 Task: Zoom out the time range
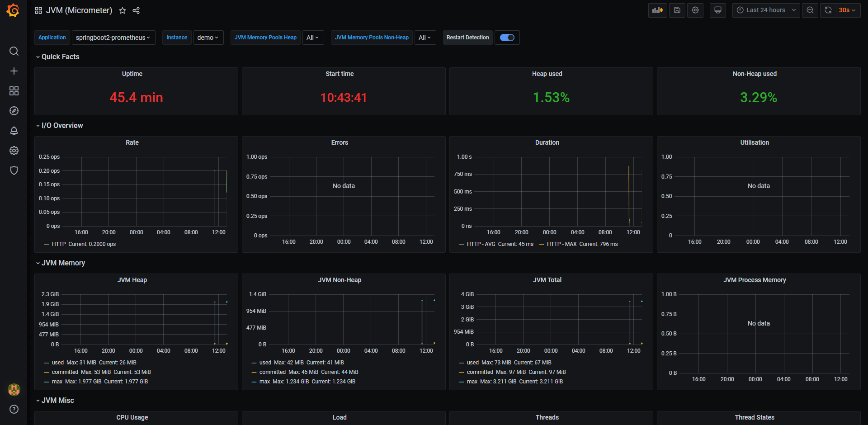tap(810, 10)
